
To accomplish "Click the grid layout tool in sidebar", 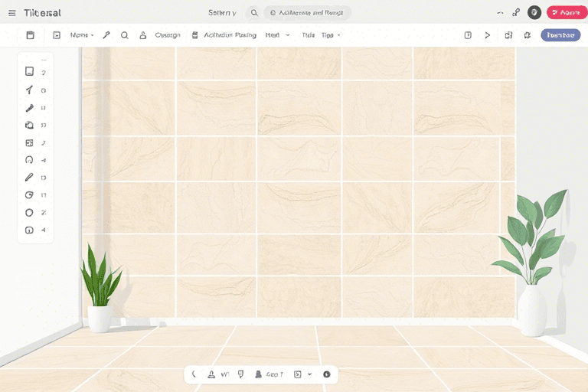I will coord(29,143).
